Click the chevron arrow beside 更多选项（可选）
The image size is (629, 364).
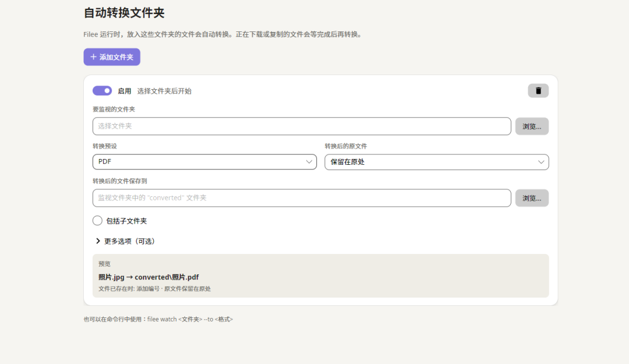(x=98, y=241)
